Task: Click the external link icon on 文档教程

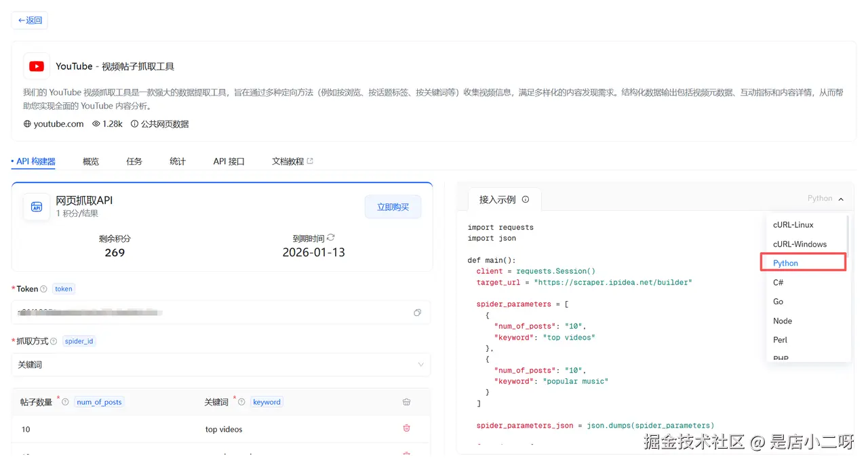Action: coord(310,161)
